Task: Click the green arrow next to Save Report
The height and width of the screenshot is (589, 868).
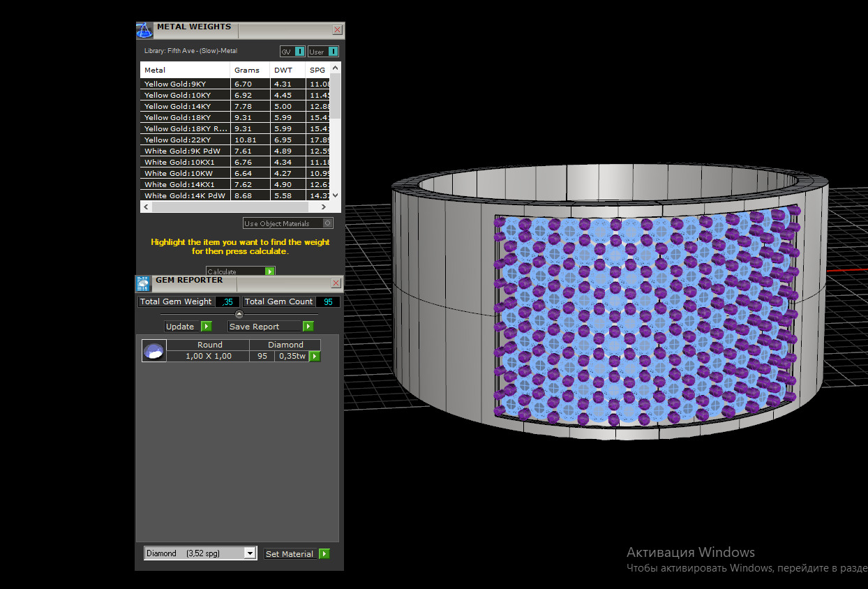Action: pos(308,327)
